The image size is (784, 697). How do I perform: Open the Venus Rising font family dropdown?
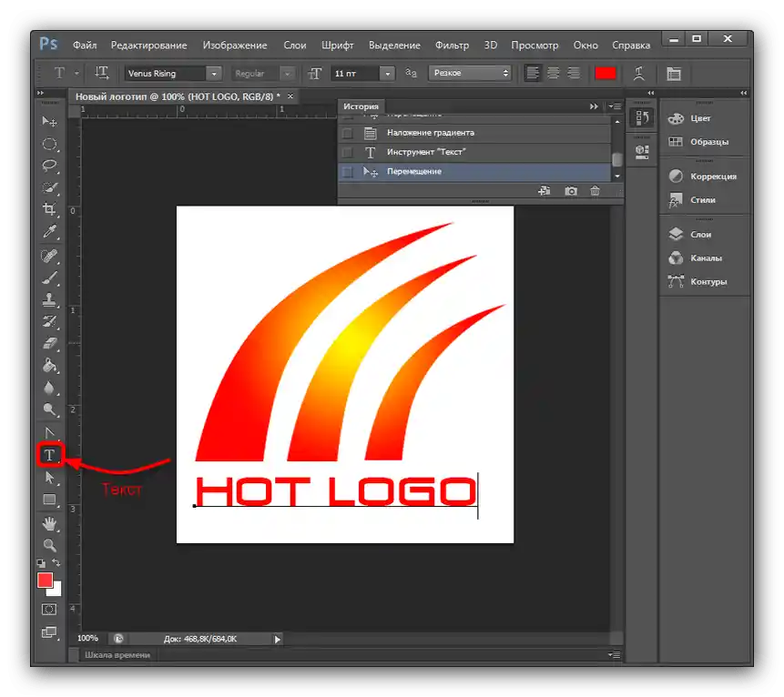(214, 74)
